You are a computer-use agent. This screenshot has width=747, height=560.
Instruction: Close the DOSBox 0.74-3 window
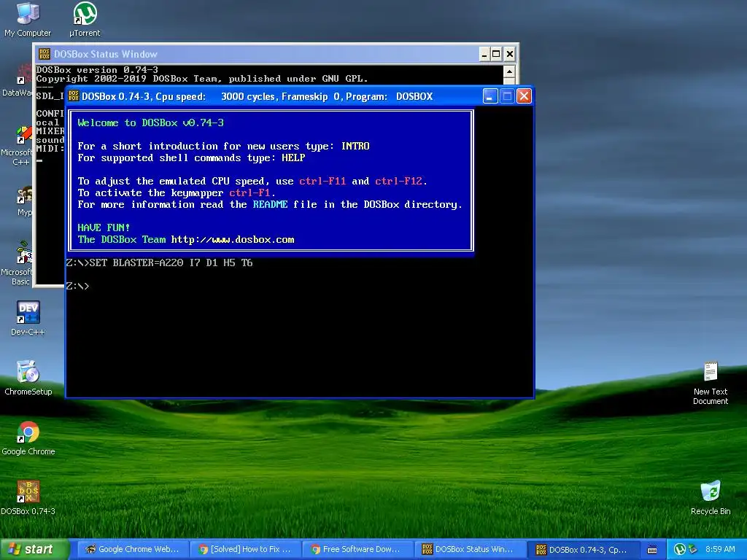tap(524, 96)
